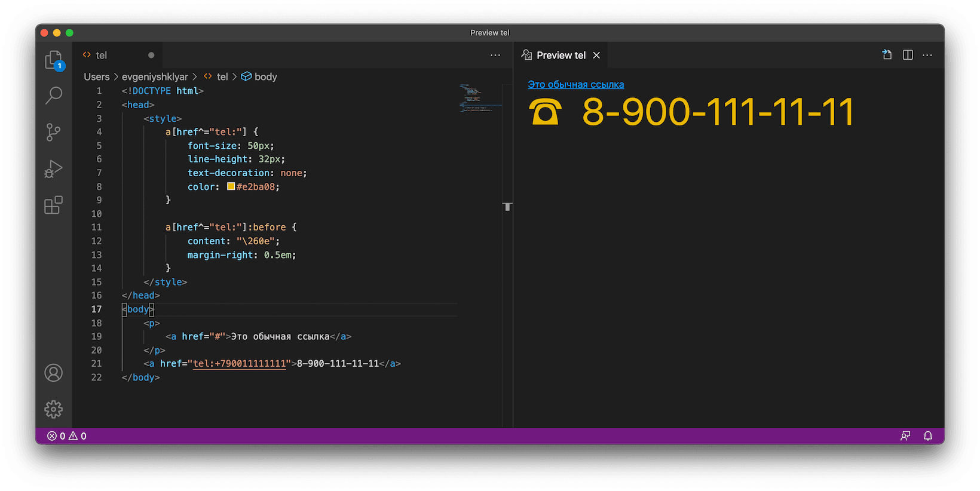The width and height of the screenshot is (980, 491).
Task: Open the Accounts menu icon
Action: 53,373
